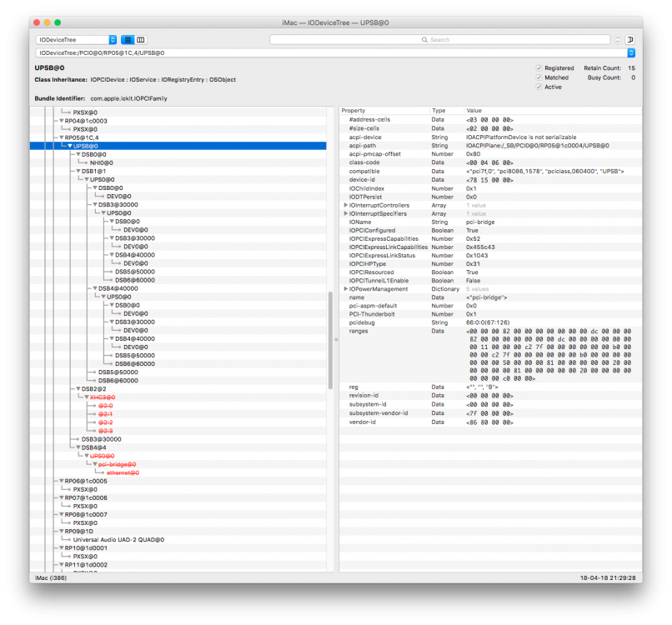Click the yellow minimize window button

(48, 22)
